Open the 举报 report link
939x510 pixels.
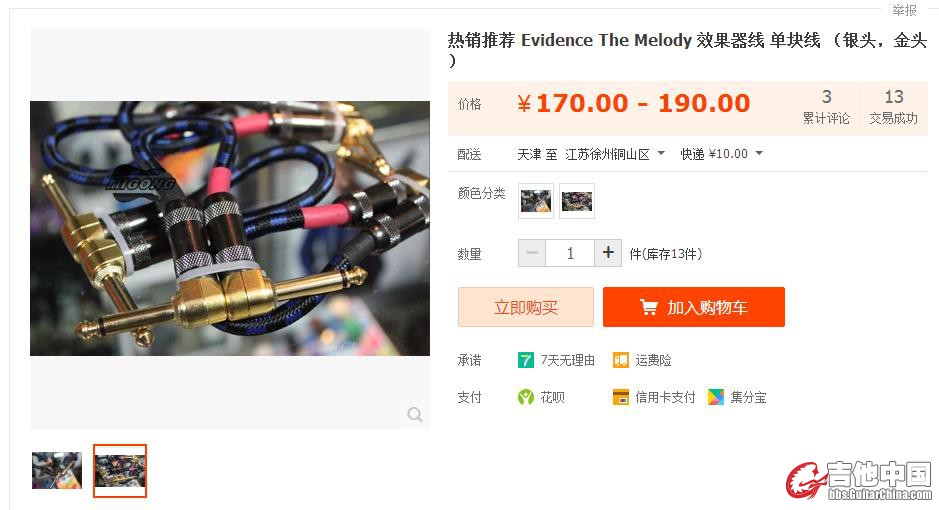904,10
